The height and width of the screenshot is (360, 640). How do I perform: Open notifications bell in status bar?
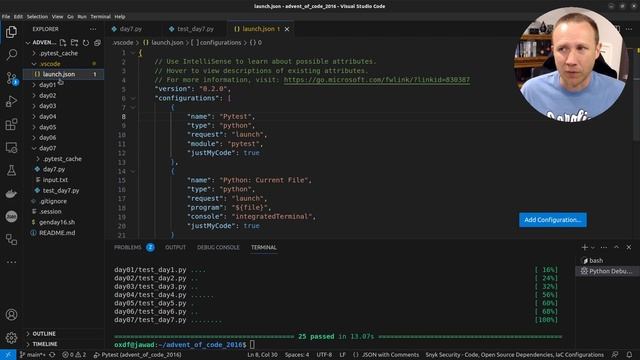[629, 355]
